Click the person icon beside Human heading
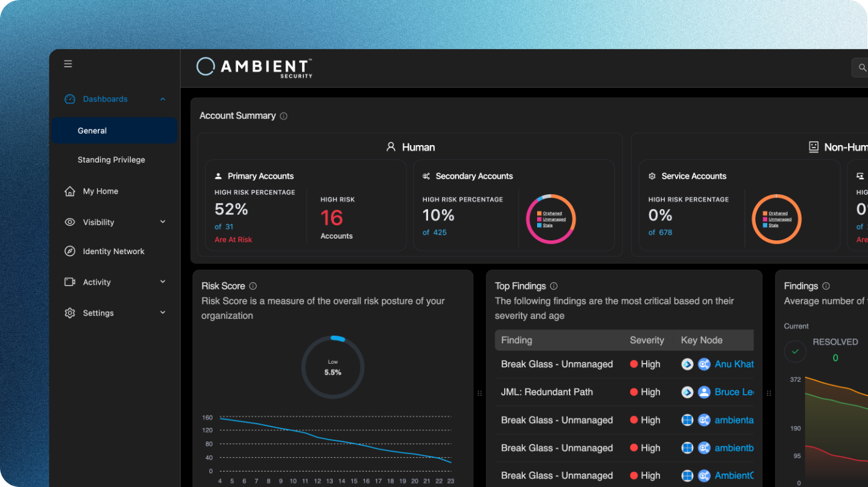The width and height of the screenshot is (868, 487). 391,147
